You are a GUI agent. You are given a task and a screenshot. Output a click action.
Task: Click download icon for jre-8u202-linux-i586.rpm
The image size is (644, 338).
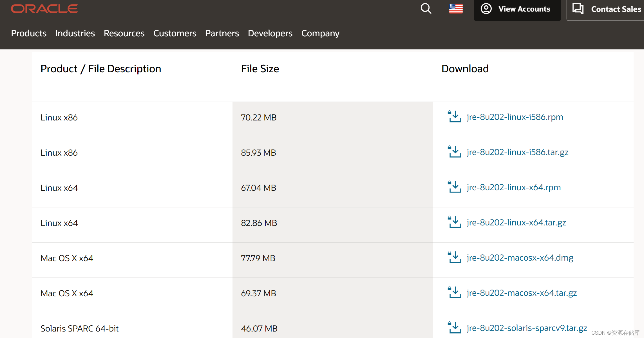(x=454, y=117)
